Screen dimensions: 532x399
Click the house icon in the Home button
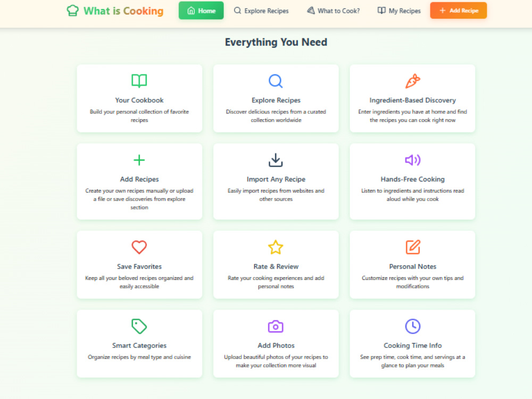tap(192, 11)
